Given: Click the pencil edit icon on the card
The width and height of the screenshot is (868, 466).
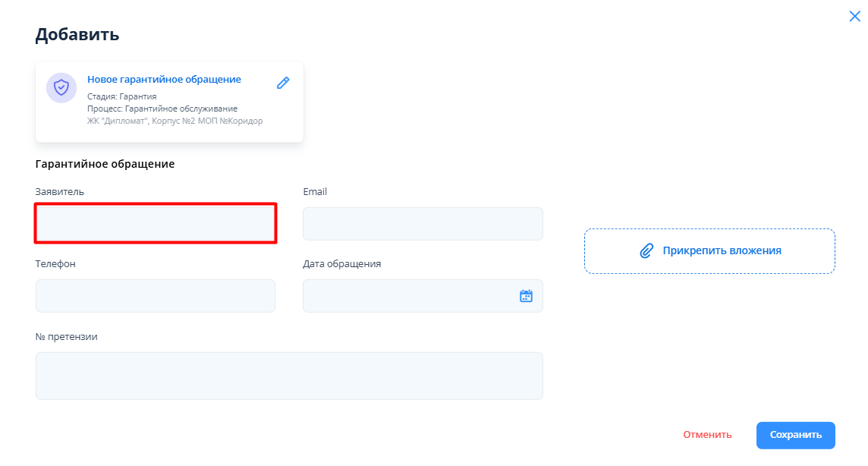Looking at the screenshot, I should tap(283, 83).
